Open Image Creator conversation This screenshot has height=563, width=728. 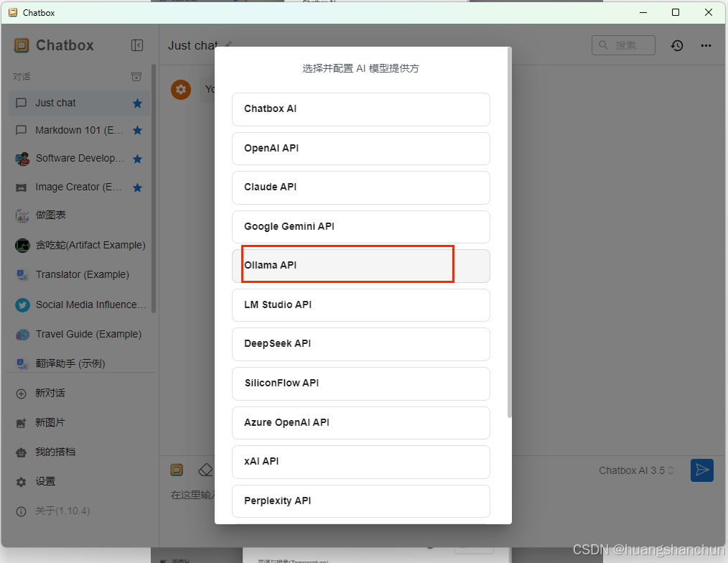click(x=79, y=187)
